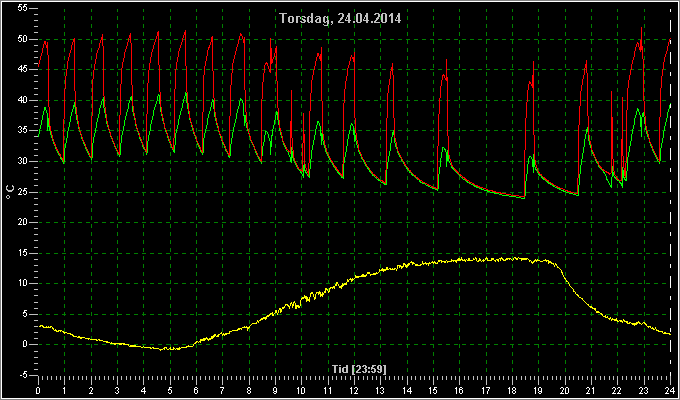Click the °C axis unit label
This screenshot has height=400, width=680.
click(x=10, y=192)
